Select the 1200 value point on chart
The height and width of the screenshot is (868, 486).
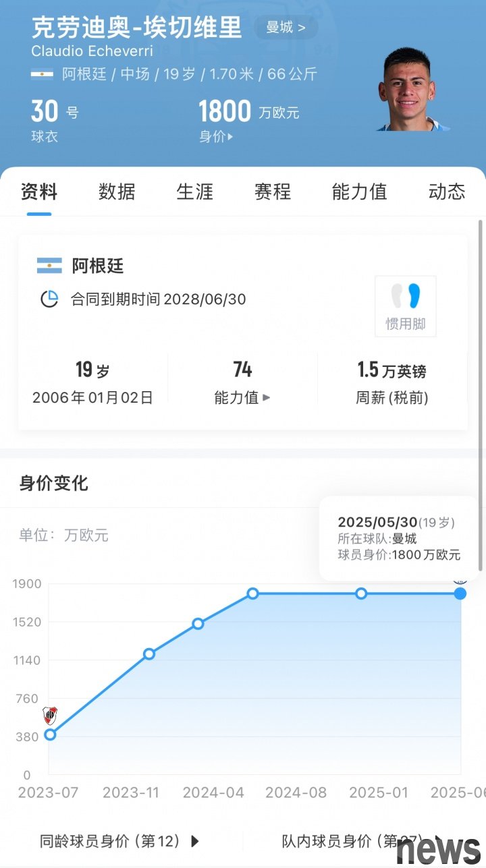pos(149,654)
